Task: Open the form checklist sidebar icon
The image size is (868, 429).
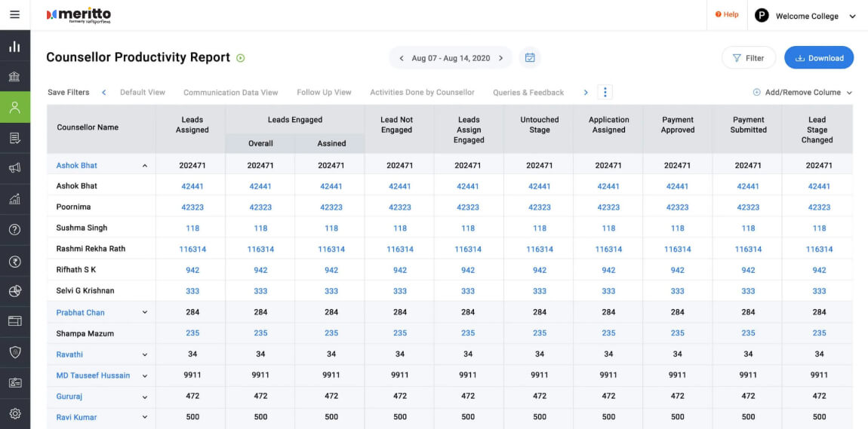Action: point(15,138)
